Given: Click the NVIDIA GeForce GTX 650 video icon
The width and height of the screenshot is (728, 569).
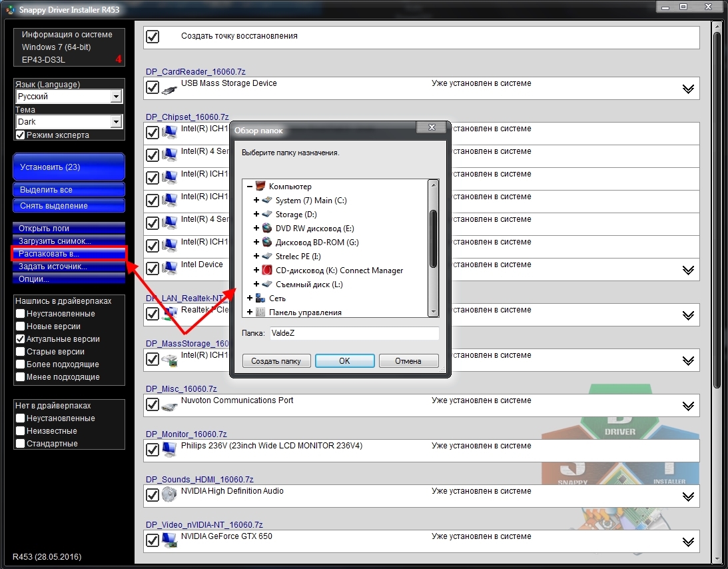Looking at the screenshot, I should click(169, 540).
